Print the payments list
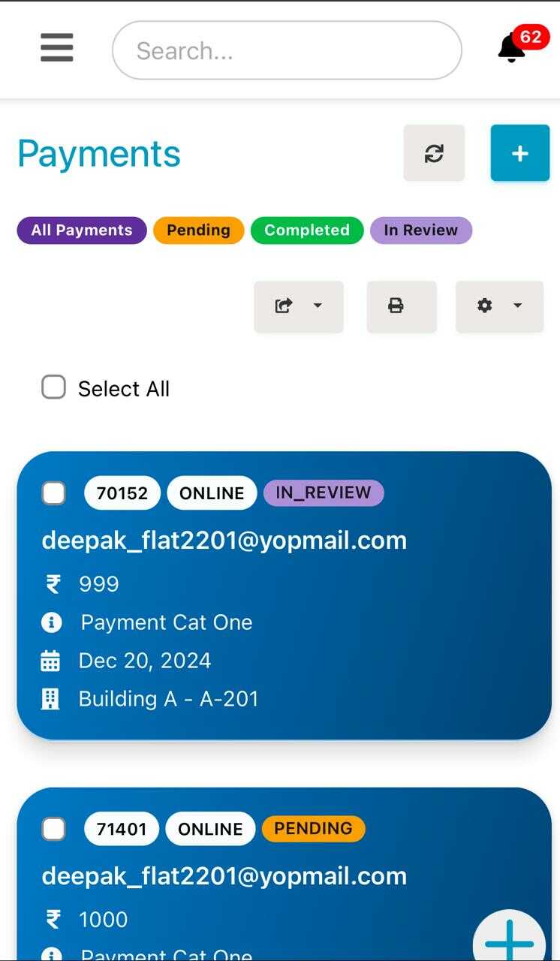 pyautogui.click(x=402, y=306)
